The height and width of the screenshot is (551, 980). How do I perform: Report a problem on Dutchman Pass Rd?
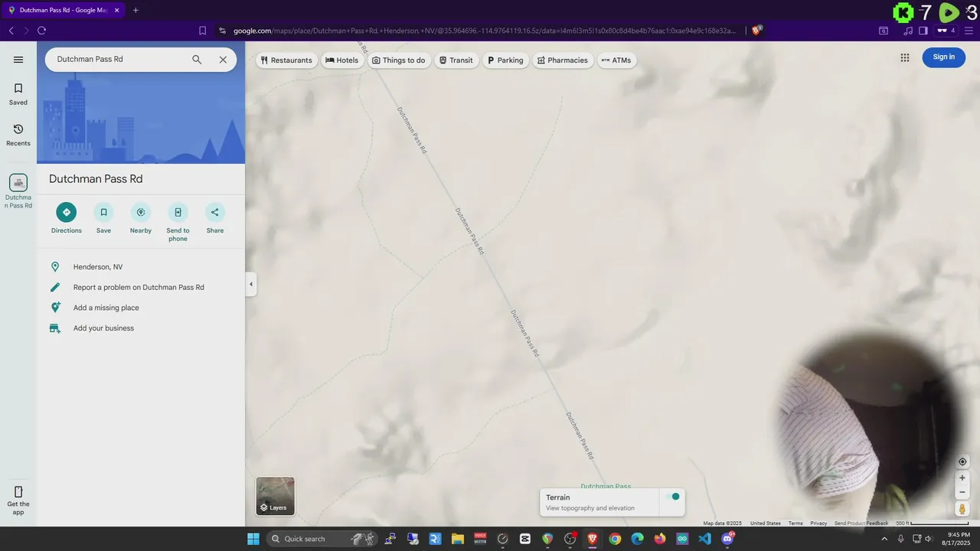tap(141, 288)
